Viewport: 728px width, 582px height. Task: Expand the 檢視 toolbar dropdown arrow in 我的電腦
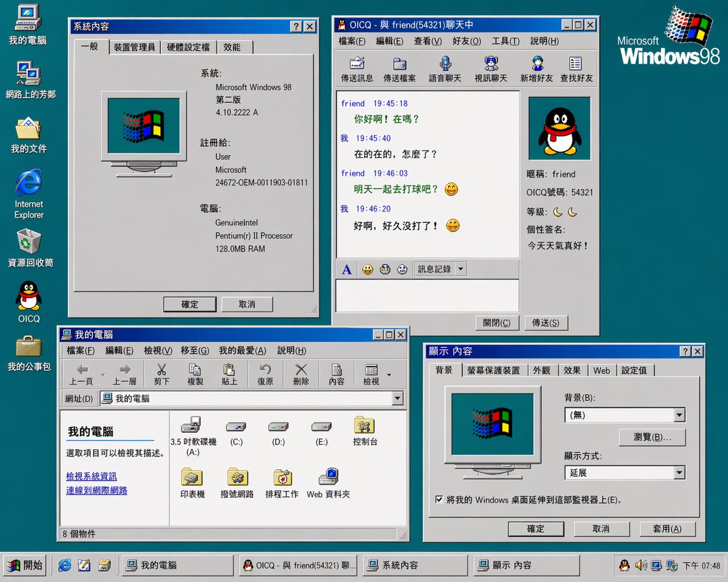[389, 375]
